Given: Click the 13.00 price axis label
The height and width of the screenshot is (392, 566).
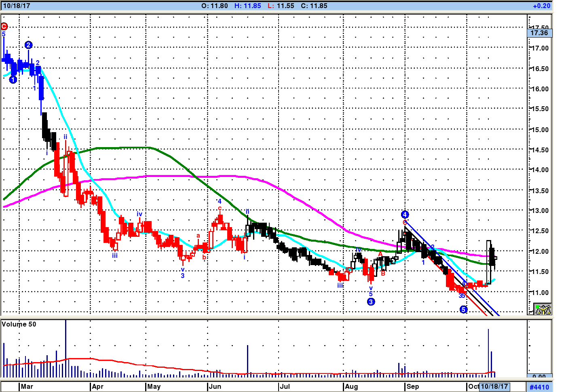Looking at the screenshot, I should [x=540, y=211].
